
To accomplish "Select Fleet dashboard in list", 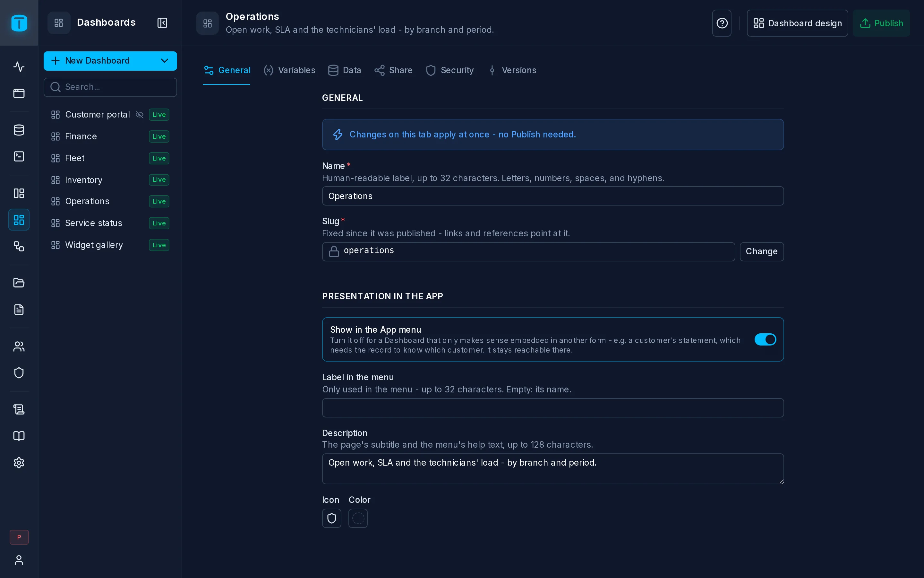I will 110,158.
